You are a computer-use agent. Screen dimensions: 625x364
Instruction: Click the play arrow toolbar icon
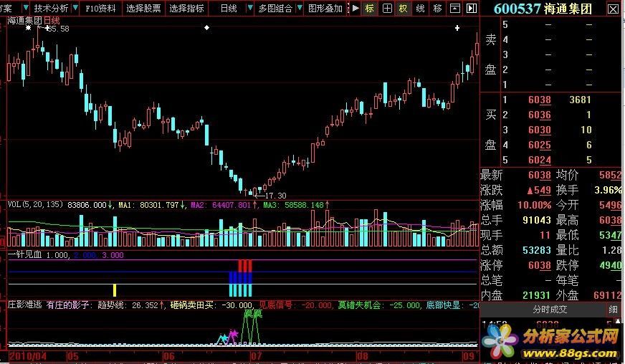[x=356, y=8]
